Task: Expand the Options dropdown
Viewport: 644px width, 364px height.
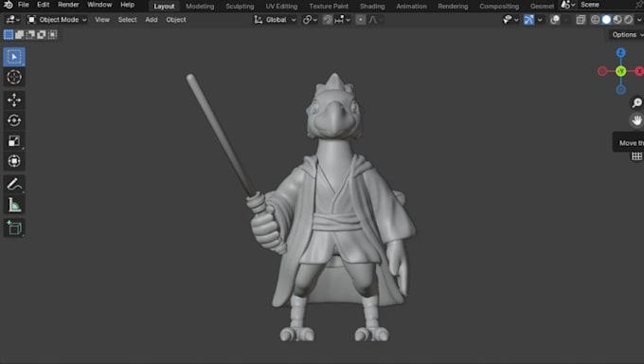Action: (626, 34)
